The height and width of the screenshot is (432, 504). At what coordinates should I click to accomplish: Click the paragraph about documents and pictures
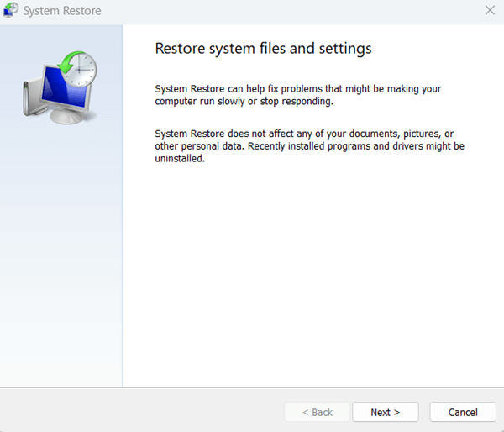coord(310,146)
